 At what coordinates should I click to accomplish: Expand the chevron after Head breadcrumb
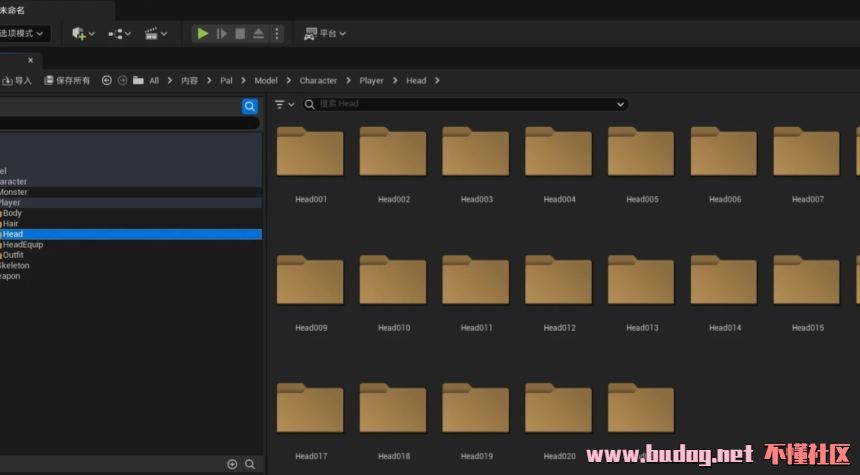437,81
